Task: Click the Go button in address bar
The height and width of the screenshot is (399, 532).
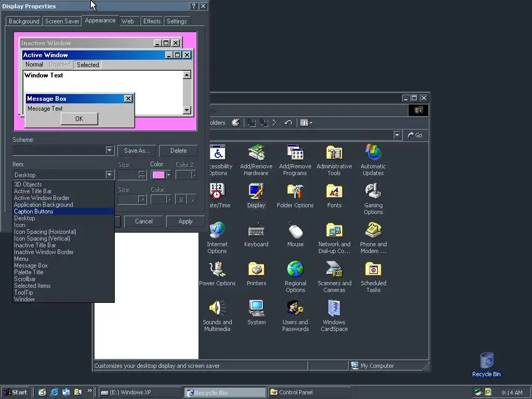Action: tap(415, 135)
